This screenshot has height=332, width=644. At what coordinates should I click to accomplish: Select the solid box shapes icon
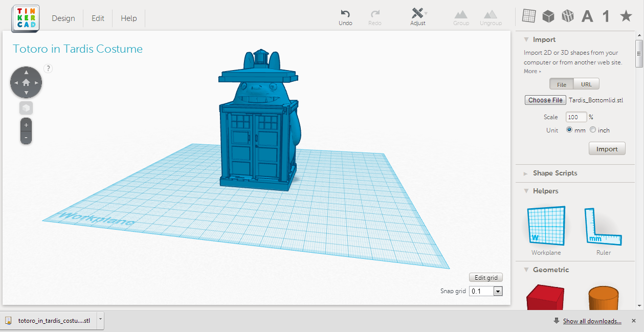coord(548,16)
